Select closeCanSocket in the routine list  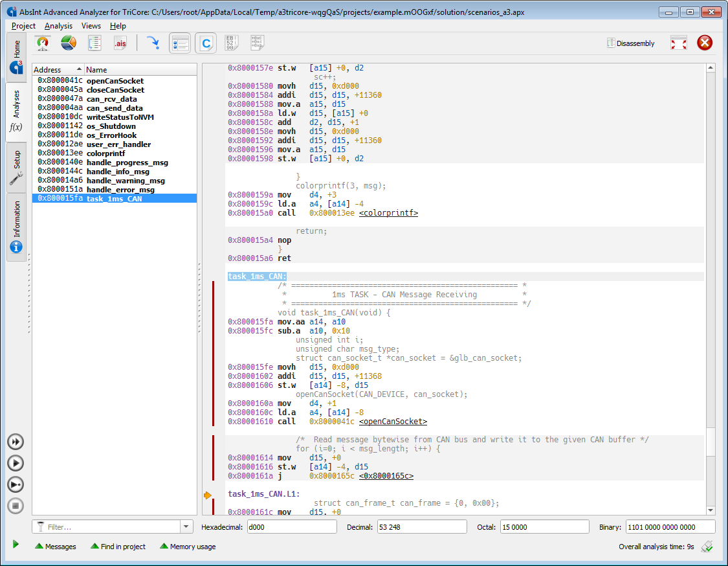(115, 89)
